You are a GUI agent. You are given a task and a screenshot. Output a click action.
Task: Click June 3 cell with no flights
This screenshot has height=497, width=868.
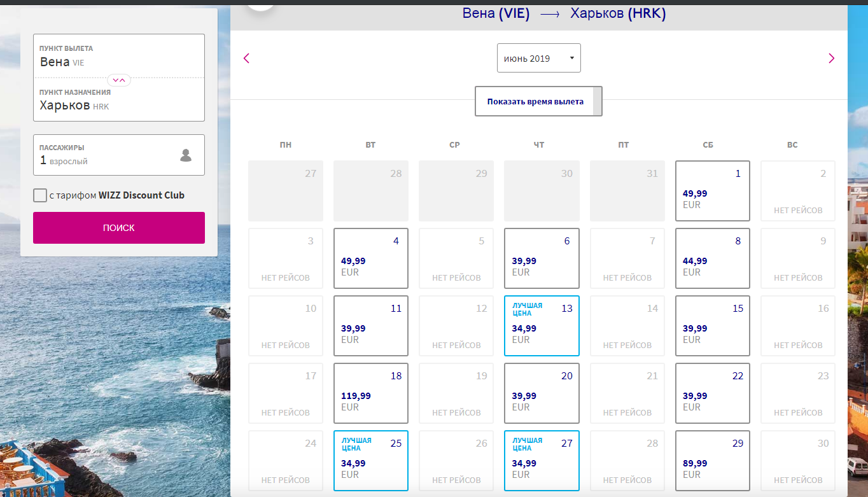click(x=286, y=258)
